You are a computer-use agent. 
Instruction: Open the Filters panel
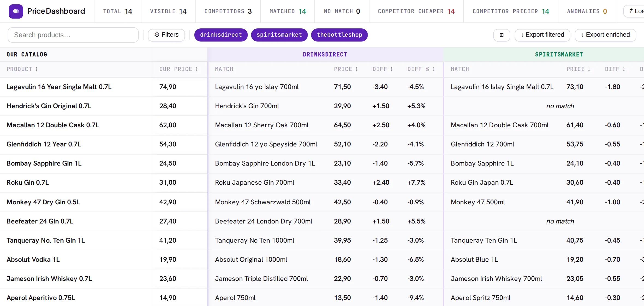[166, 35]
